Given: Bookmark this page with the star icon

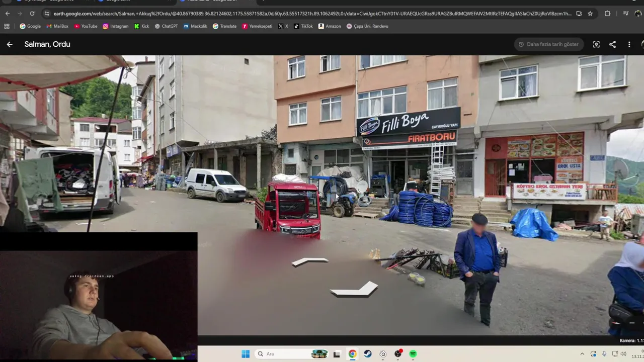Looking at the screenshot, I should (590, 14).
